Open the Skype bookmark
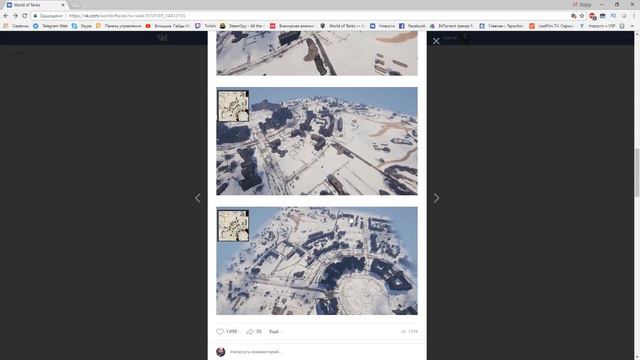The height and width of the screenshot is (360, 640). click(82, 26)
